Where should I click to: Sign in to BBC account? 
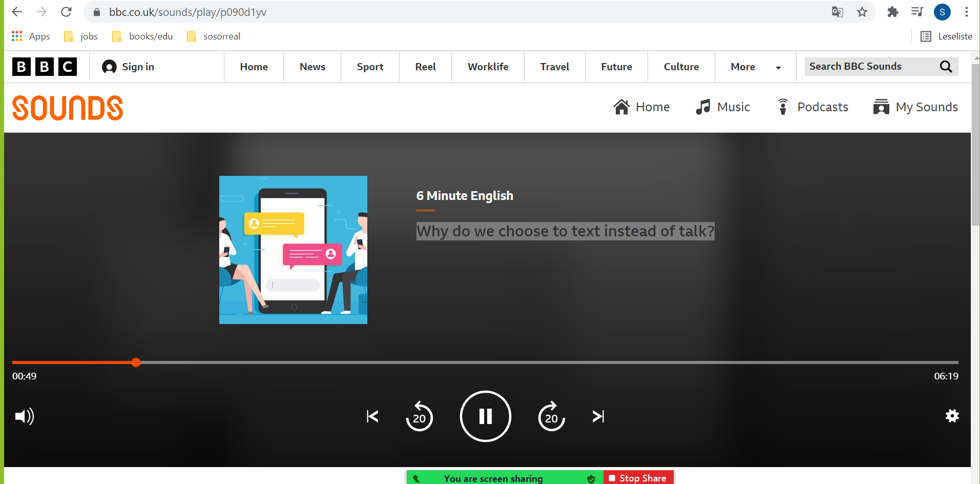click(128, 67)
